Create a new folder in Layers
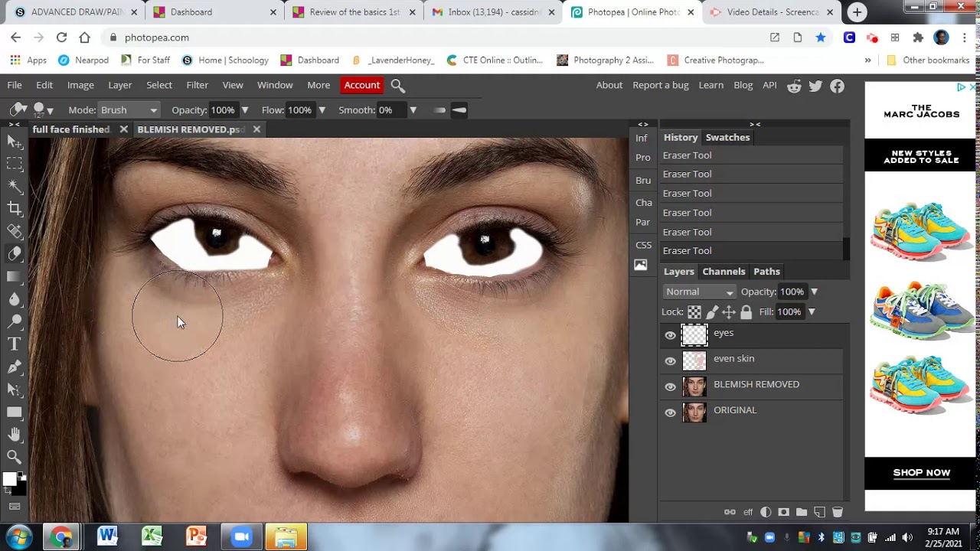 (802, 512)
